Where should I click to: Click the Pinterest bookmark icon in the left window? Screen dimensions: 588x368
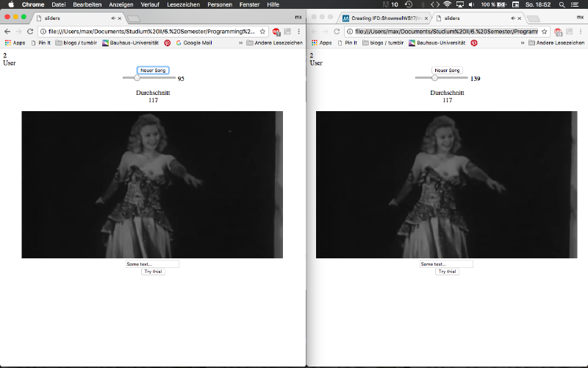click(168, 43)
